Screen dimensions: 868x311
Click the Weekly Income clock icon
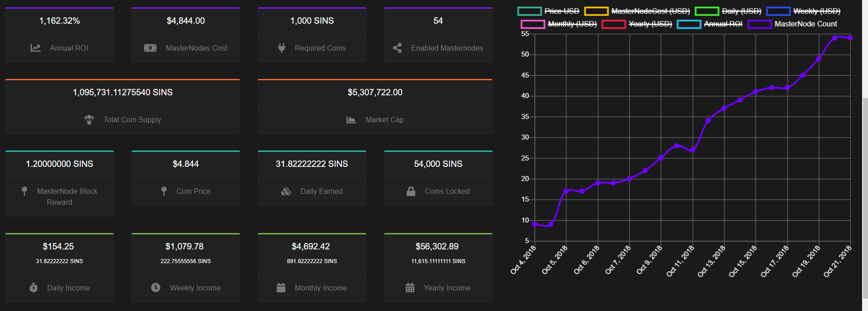coord(156,288)
